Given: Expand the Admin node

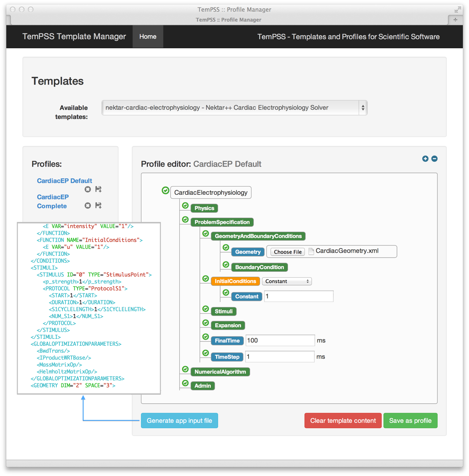Looking at the screenshot, I should [x=203, y=386].
